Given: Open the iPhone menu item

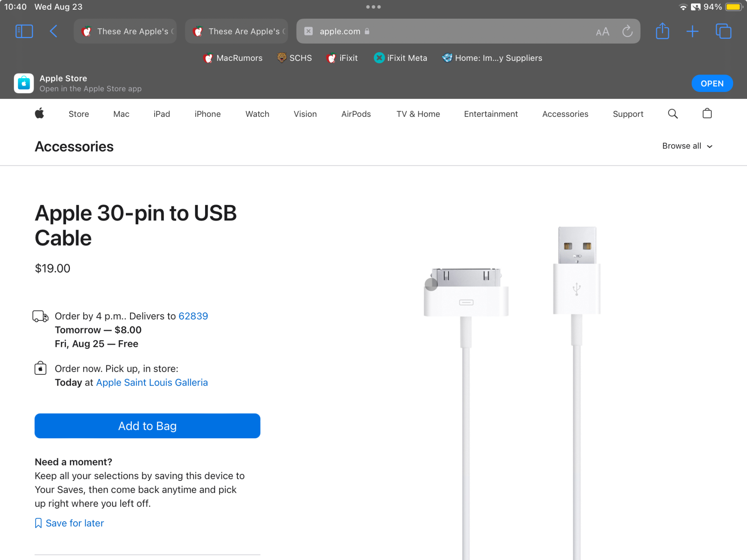Looking at the screenshot, I should 207,114.
